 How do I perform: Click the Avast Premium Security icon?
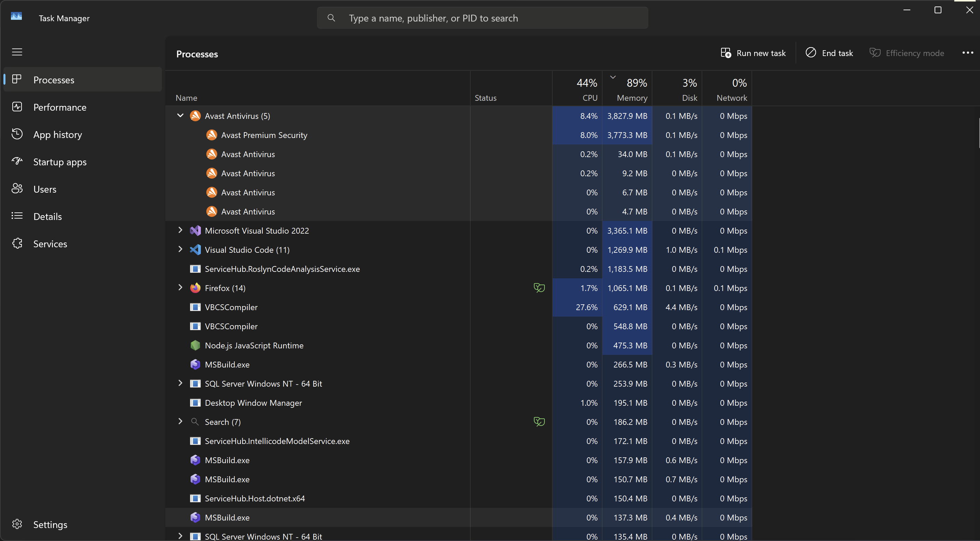click(211, 135)
